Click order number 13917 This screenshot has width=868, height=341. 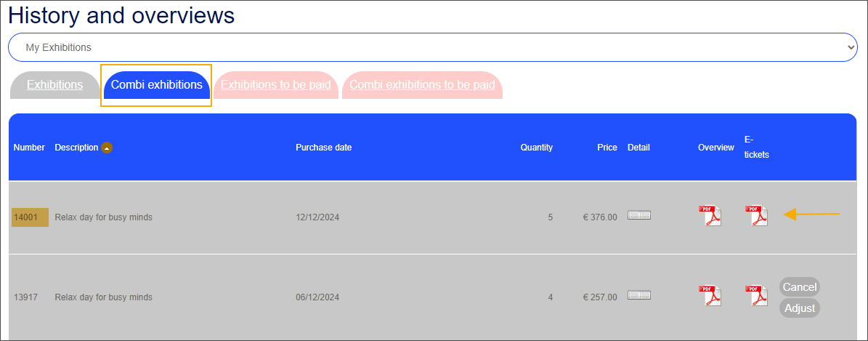pos(25,297)
